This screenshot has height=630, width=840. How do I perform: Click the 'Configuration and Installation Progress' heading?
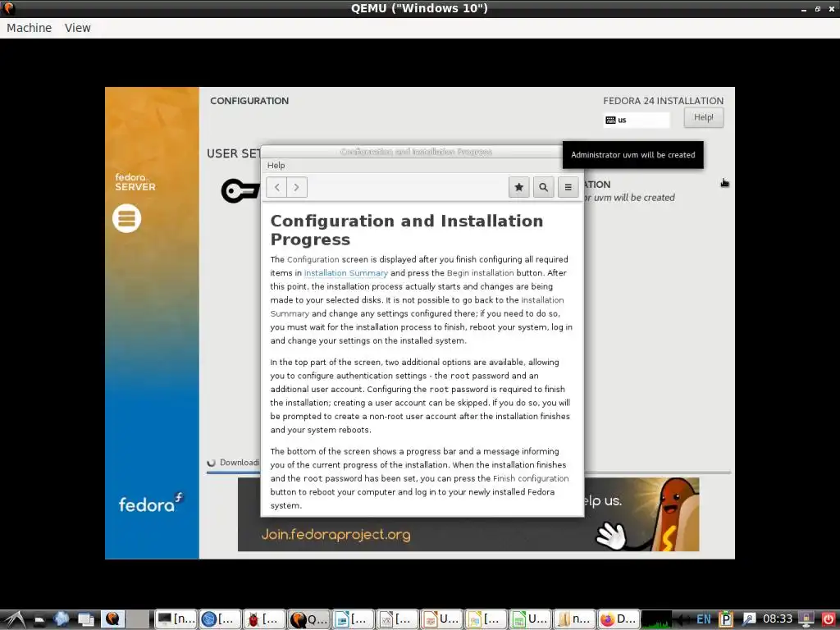[x=407, y=230]
